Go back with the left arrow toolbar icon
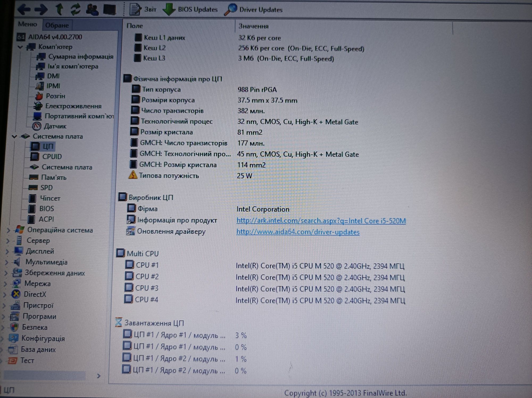 coord(24,10)
